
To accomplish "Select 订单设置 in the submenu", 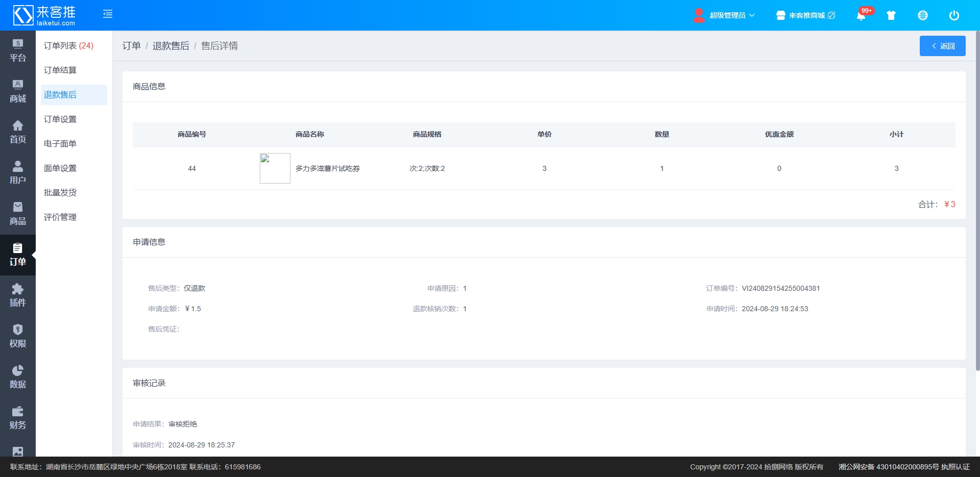I will pyautogui.click(x=60, y=119).
